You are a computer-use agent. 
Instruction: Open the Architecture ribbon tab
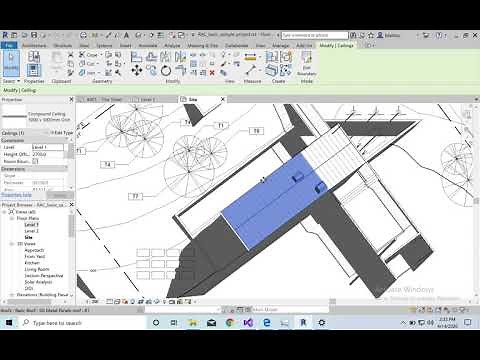pos(34,45)
